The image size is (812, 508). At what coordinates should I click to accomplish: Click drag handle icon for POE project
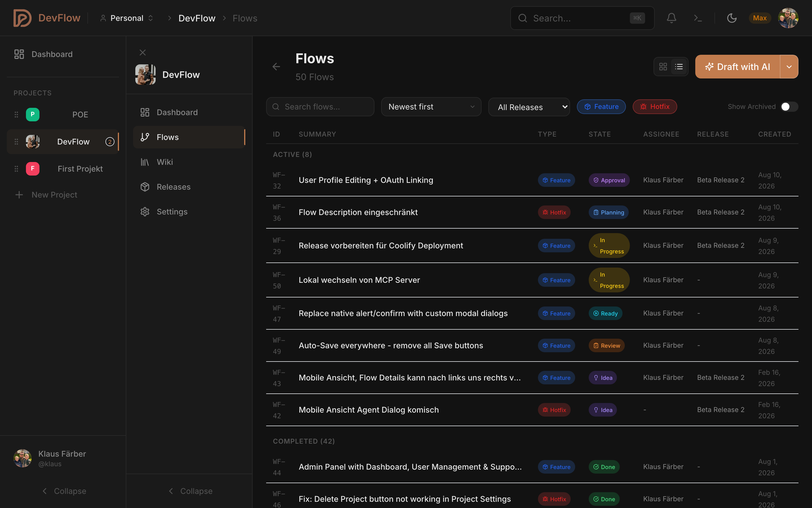(16, 115)
